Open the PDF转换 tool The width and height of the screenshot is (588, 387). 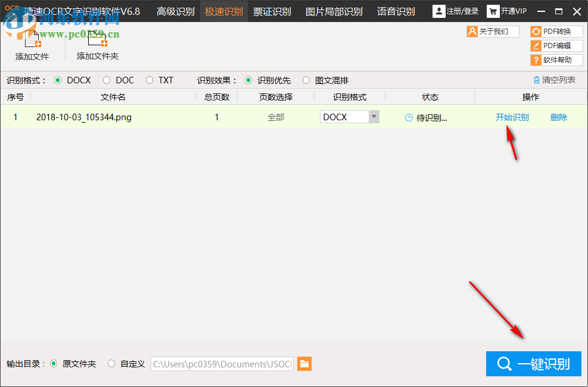coord(556,31)
